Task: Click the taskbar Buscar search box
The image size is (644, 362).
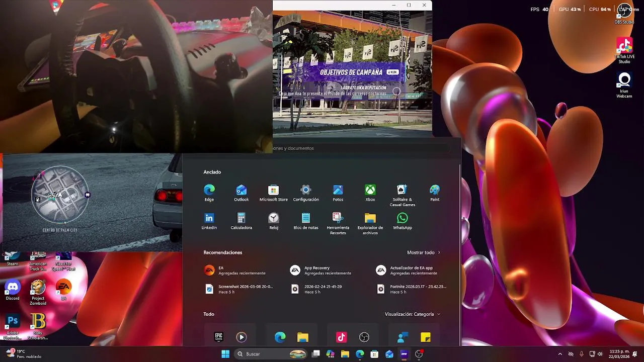Action: click(272, 354)
